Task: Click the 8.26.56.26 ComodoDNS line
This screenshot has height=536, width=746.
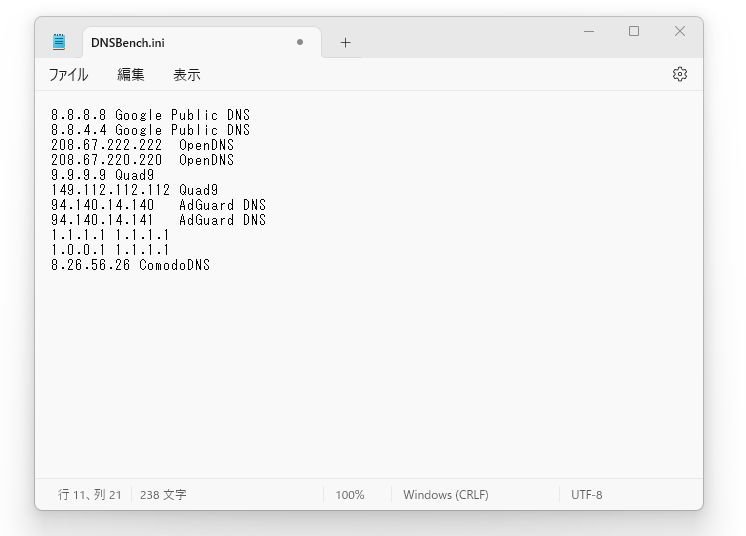Action: 130,265
